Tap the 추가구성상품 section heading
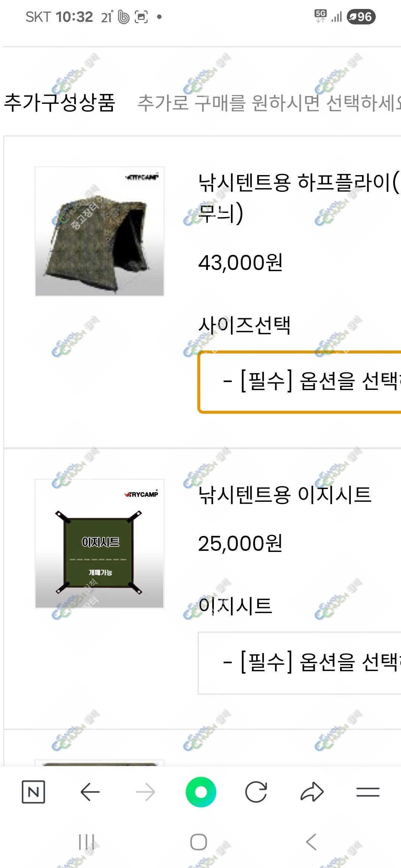Viewport: 401px width, 868px height. pos(60,102)
